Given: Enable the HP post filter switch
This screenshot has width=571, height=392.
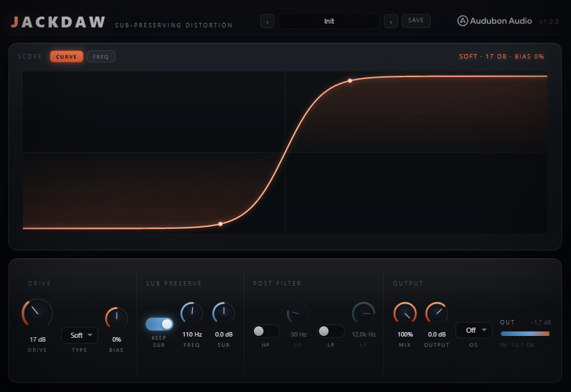Looking at the screenshot, I should pos(266,331).
